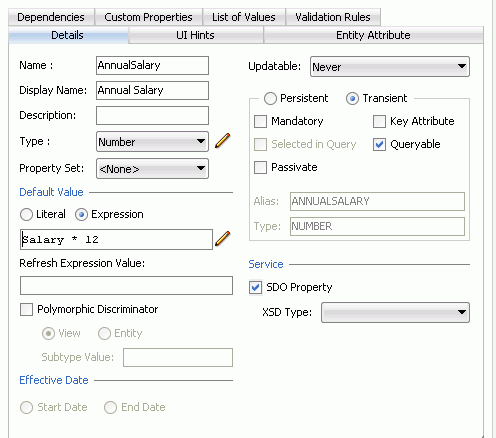Image resolution: width=496 pixels, height=438 pixels.
Task: Click the Type field showing NUMBER
Action: click(377, 226)
